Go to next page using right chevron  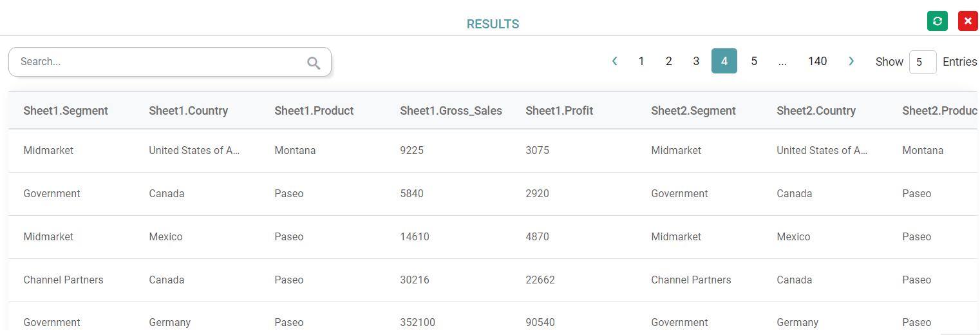[x=851, y=61]
